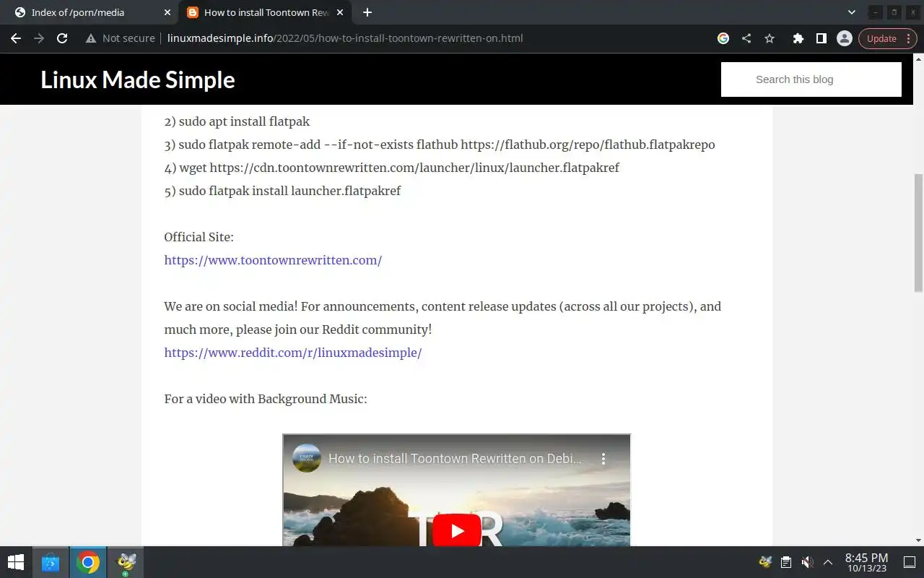Click the sudo flatpak install launcher.flatpakref line
This screenshot has height=578, width=924.
click(282, 191)
